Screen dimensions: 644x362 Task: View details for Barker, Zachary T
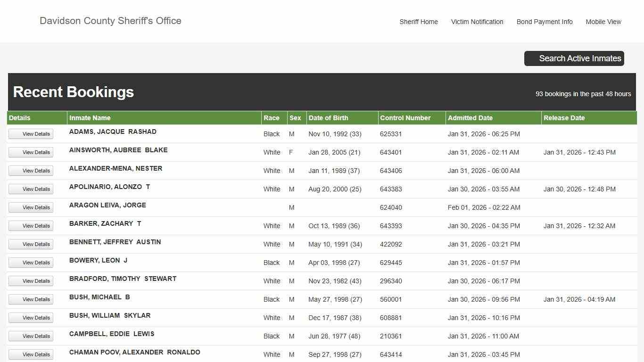(31, 226)
